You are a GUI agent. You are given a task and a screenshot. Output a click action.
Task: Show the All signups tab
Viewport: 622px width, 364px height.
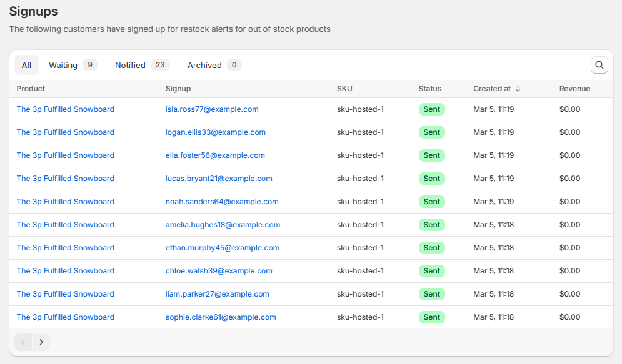click(26, 65)
